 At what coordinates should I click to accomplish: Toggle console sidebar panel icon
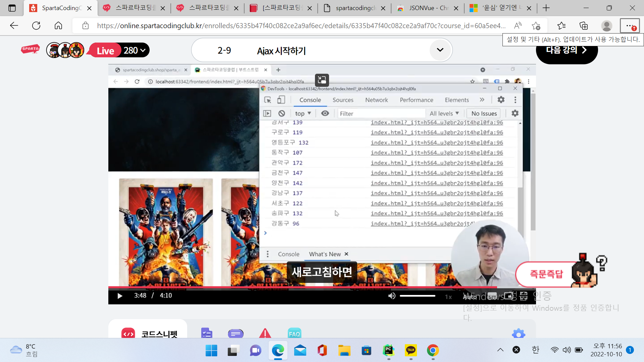[267, 113]
